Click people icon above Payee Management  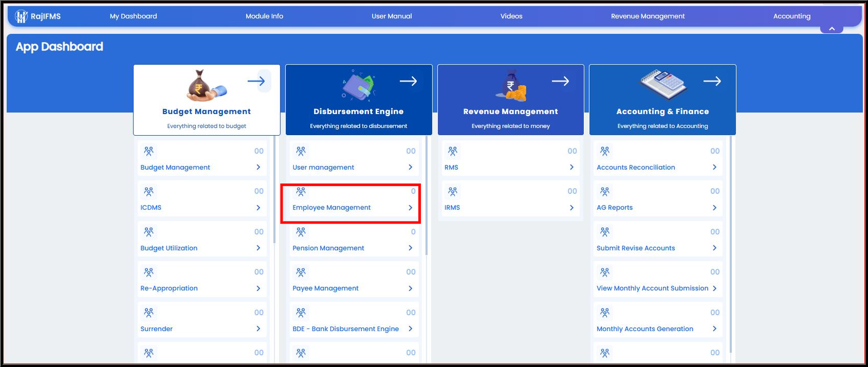click(301, 272)
